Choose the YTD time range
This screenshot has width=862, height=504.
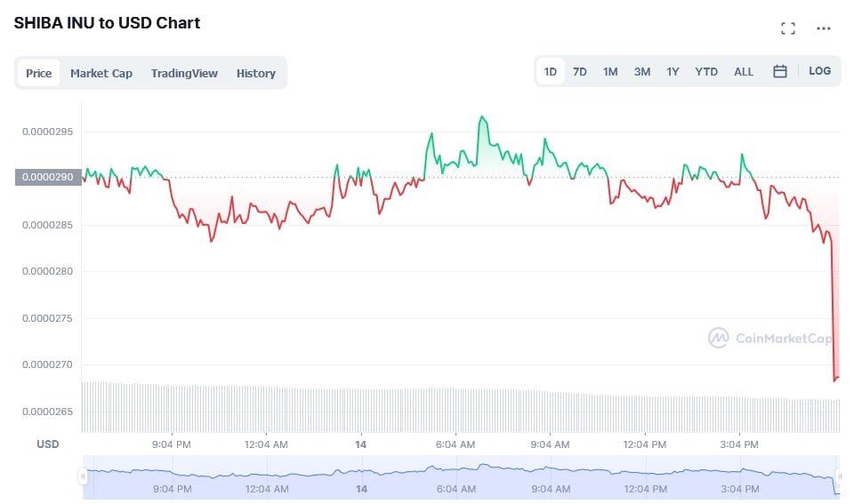(x=705, y=71)
